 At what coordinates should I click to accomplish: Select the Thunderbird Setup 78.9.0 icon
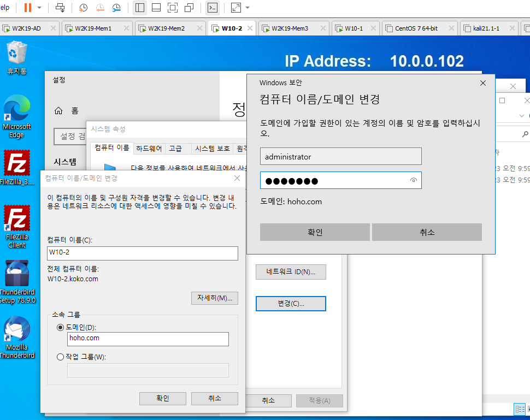17,282
